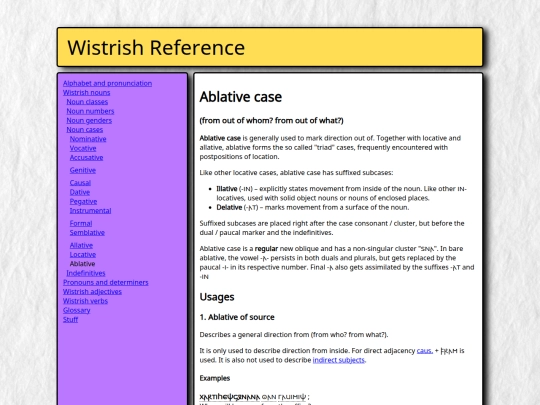
Task: Open Indefinitives link
Action: pyautogui.click(x=86, y=273)
